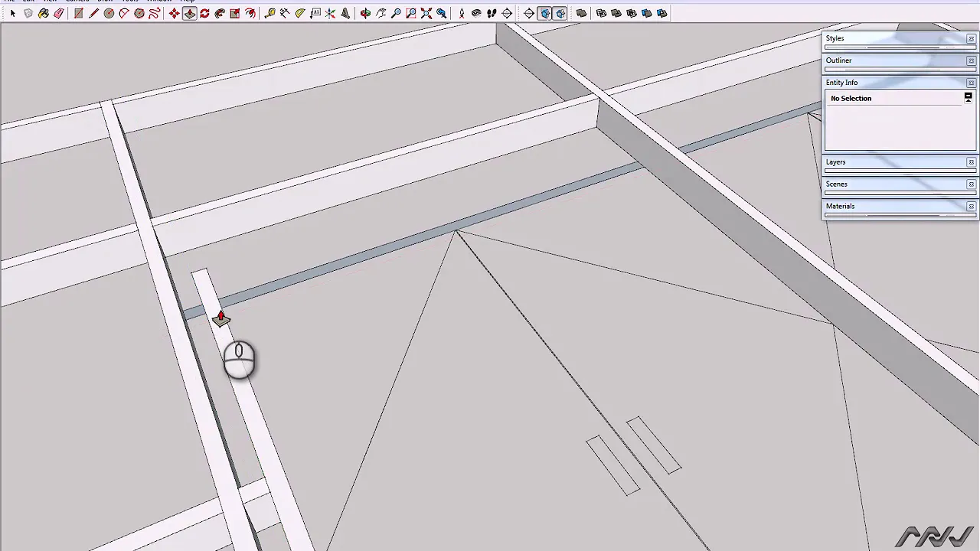Toggle Display Section Cuts
The height and width of the screenshot is (551, 980).
pyautogui.click(x=560, y=13)
